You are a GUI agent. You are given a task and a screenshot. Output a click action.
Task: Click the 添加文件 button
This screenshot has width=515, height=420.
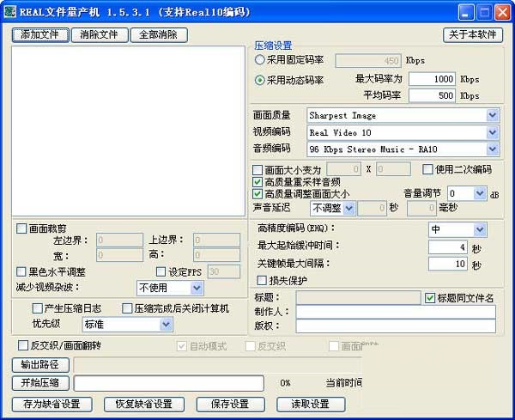coord(40,35)
